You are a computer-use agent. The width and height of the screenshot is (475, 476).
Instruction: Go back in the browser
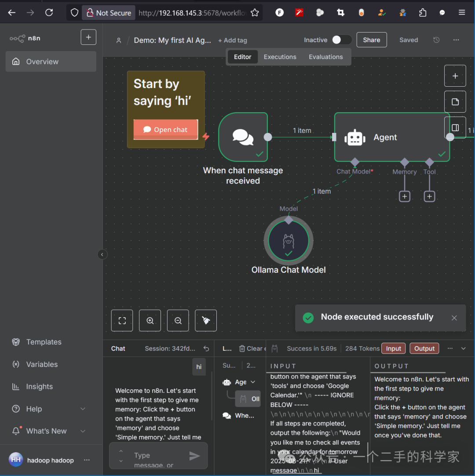12,12
